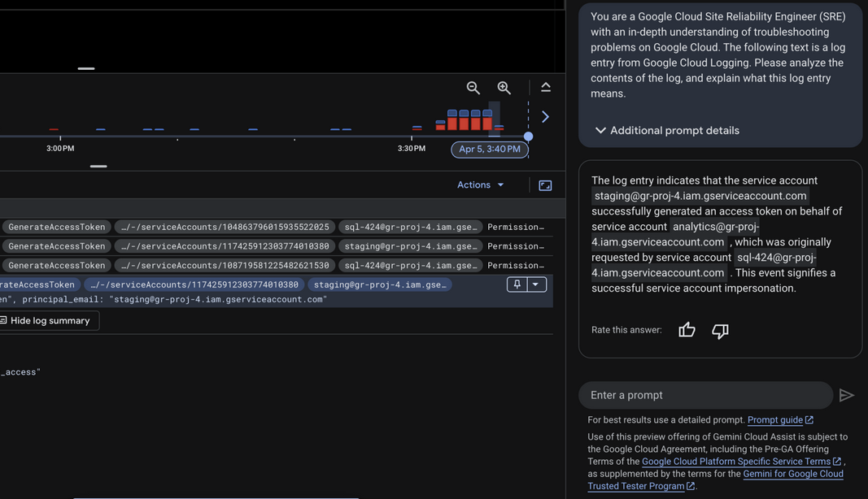Click the "_access" text in the log details
Screen dimensions: 868x499
20,372
